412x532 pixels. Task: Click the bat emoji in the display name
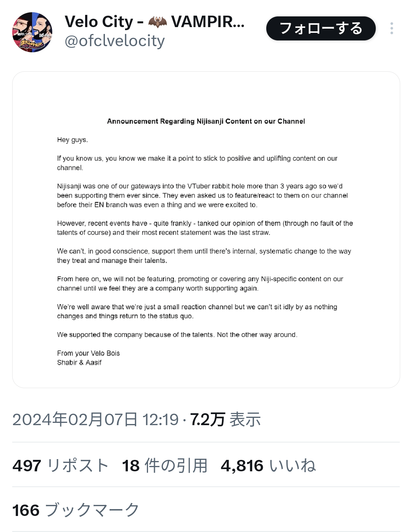click(x=158, y=22)
